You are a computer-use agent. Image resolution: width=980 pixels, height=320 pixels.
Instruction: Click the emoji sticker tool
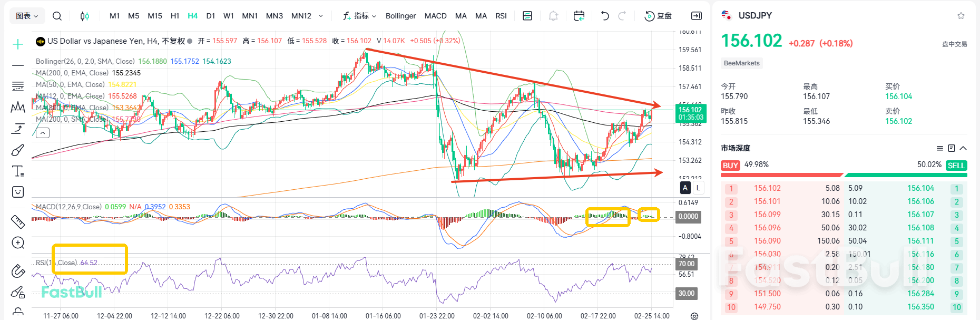pyautogui.click(x=18, y=192)
